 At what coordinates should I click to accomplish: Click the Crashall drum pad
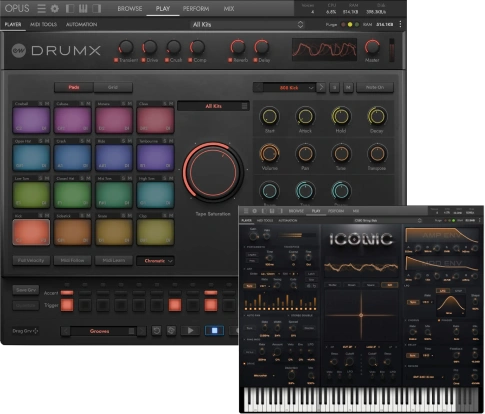click(31, 120)
